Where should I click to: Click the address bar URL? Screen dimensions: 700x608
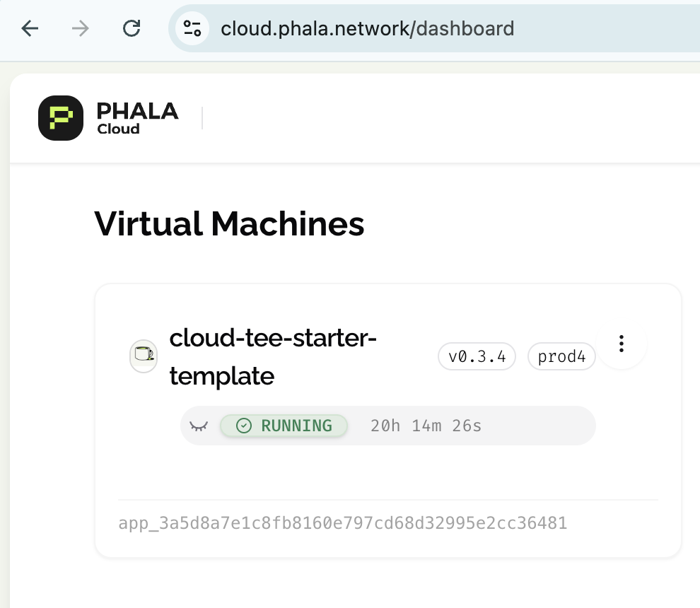point(368,28)
